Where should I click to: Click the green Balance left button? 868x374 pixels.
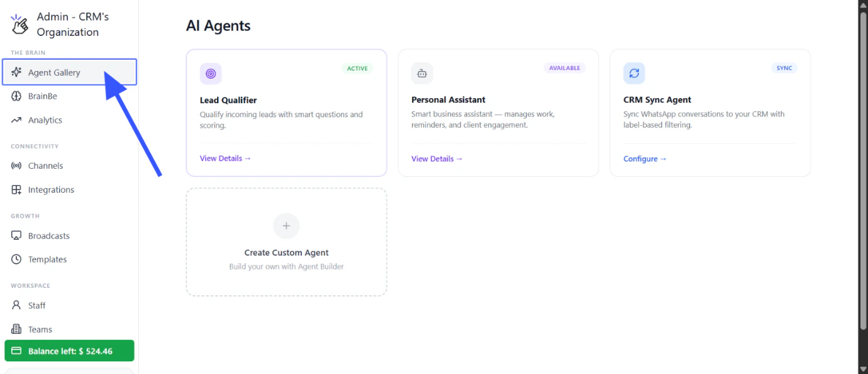69,351
